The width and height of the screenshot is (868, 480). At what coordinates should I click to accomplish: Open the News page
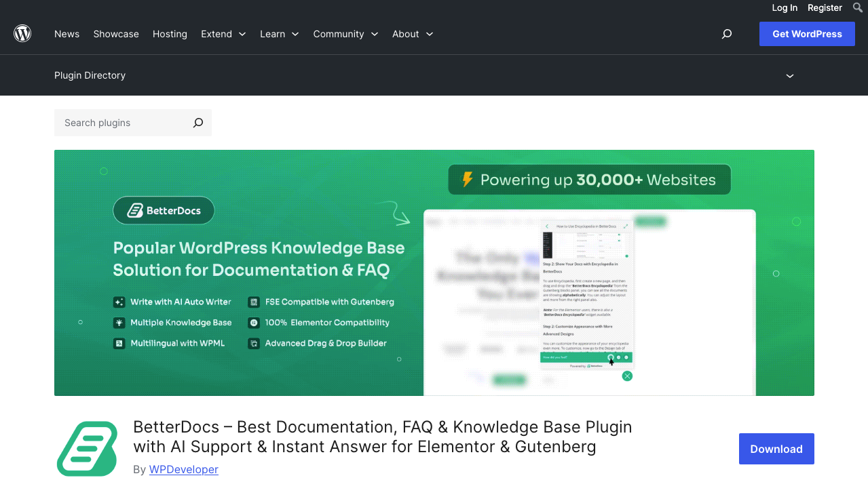click(67, 34)
